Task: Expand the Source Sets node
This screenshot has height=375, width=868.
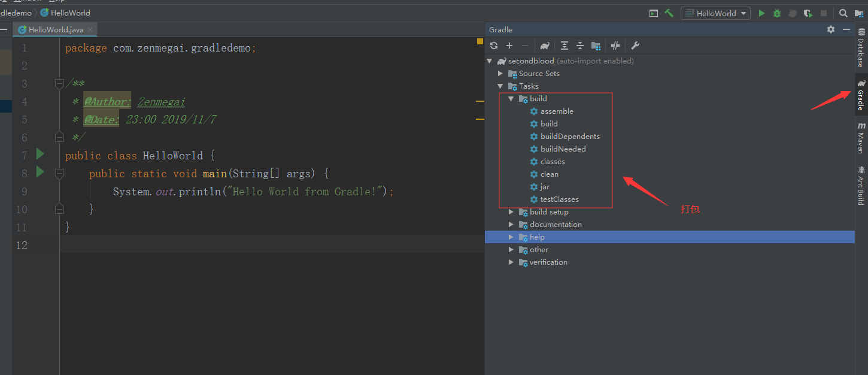Action: coord(500,74)
